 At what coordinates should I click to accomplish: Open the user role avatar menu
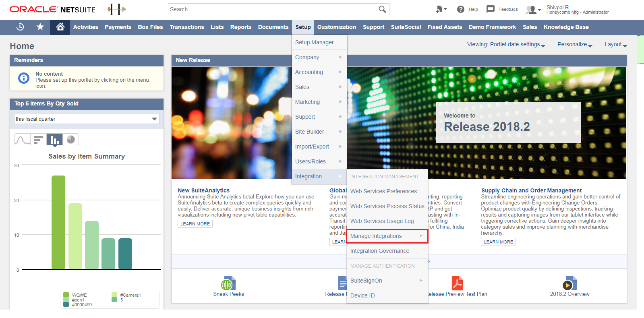(533, 10)
